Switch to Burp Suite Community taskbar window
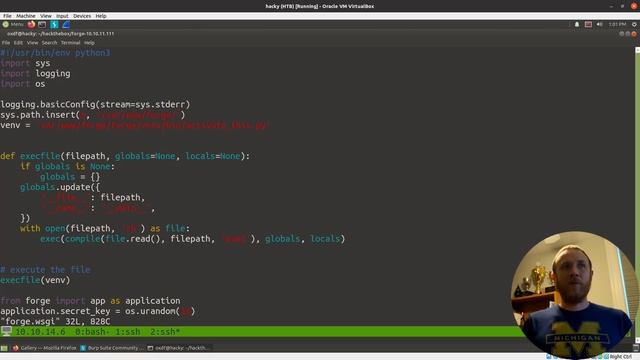 (111, 348)
